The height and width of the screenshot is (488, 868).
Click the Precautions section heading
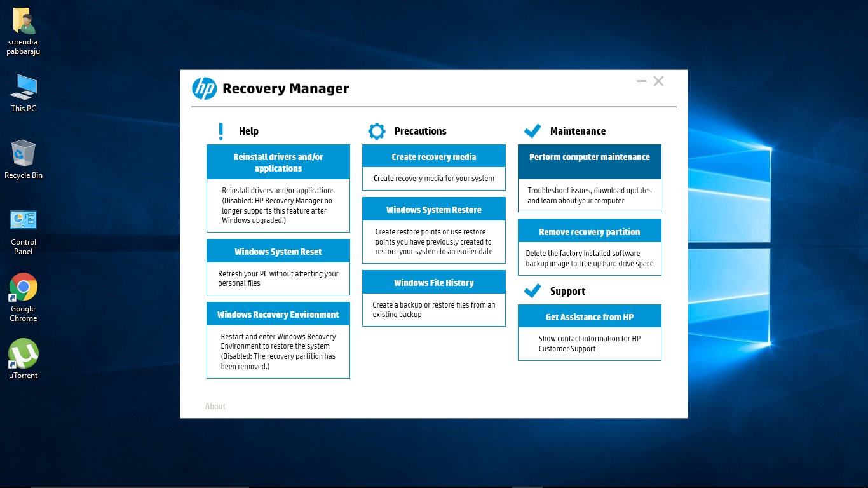tap(421, 131)
